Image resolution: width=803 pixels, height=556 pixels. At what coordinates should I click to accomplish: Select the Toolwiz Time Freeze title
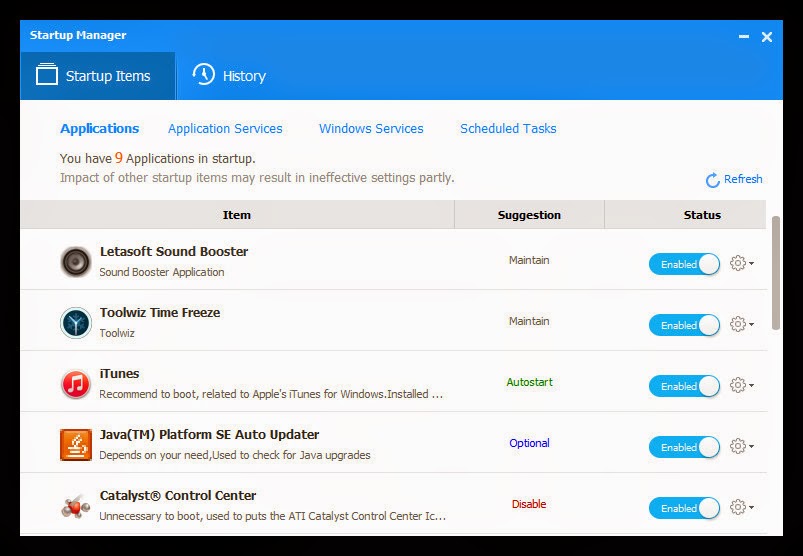click(160, 312)
